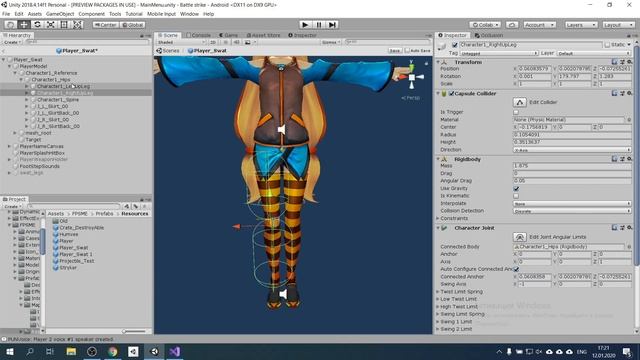Select the combined Transform tool
Viewport: 640px width, 360px height.
pos(78,24)
